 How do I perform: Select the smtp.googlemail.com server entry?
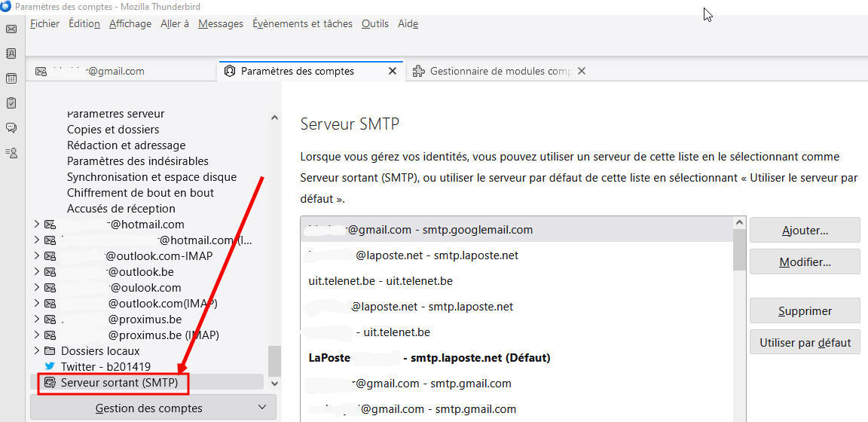pyautogui.click(x=517, y=229)
